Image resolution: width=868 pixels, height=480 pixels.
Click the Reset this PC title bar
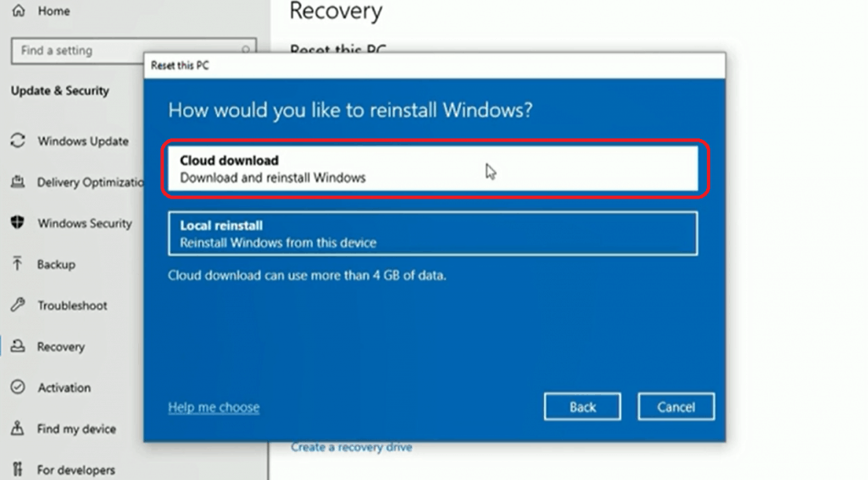tap(435, 65)
